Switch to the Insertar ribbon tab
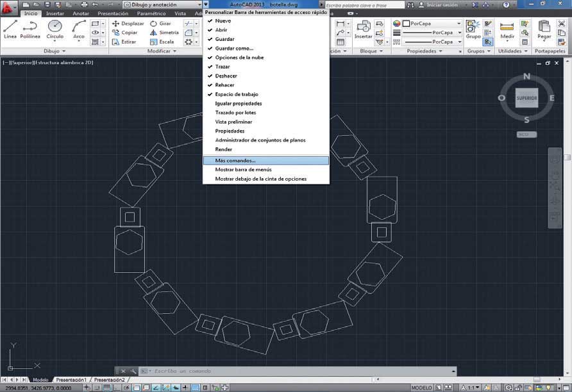 pos(55,13)
